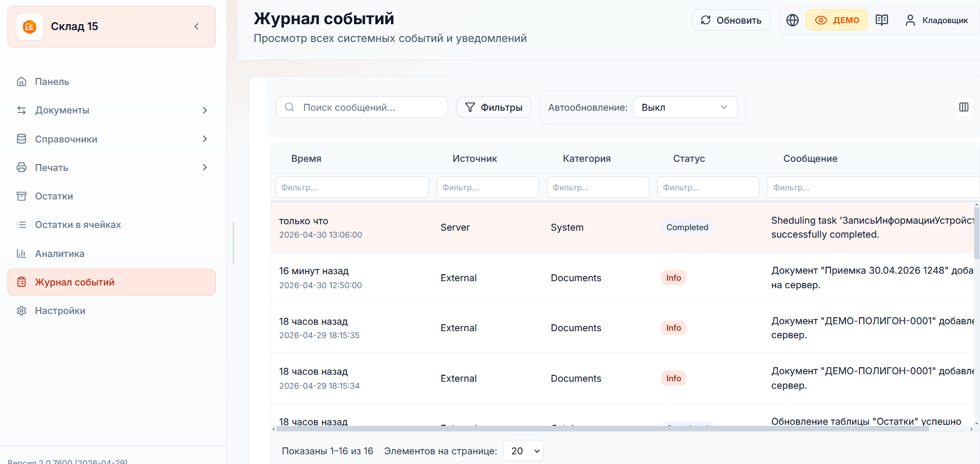This screenshot has width=980, height=464.
Task: Select the Server source cell
Action: click(455, 227)
